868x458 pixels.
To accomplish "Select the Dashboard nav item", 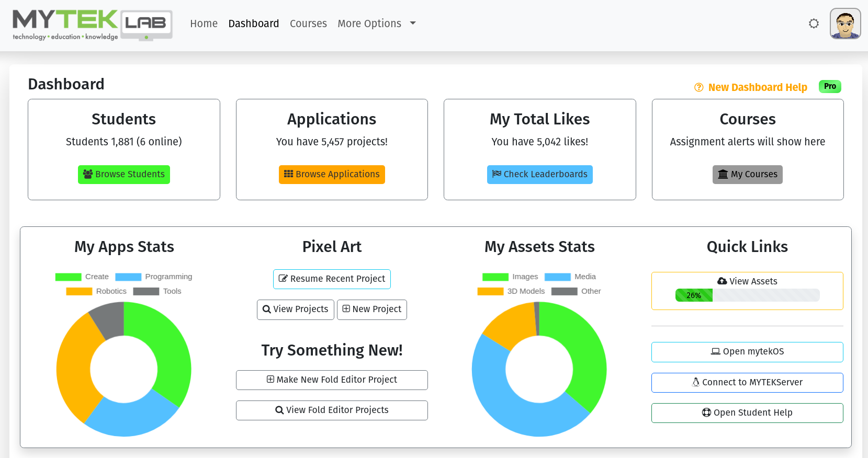I will [254, 24].
